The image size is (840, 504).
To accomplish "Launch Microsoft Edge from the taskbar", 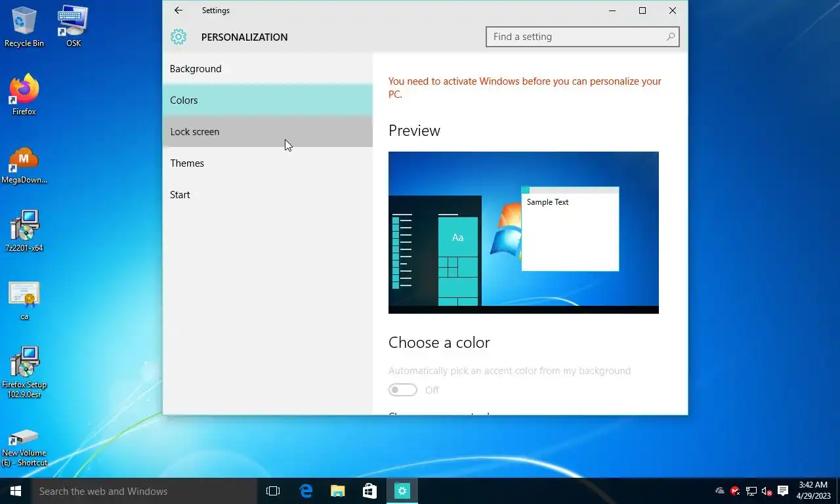I will tap(306, 491).
